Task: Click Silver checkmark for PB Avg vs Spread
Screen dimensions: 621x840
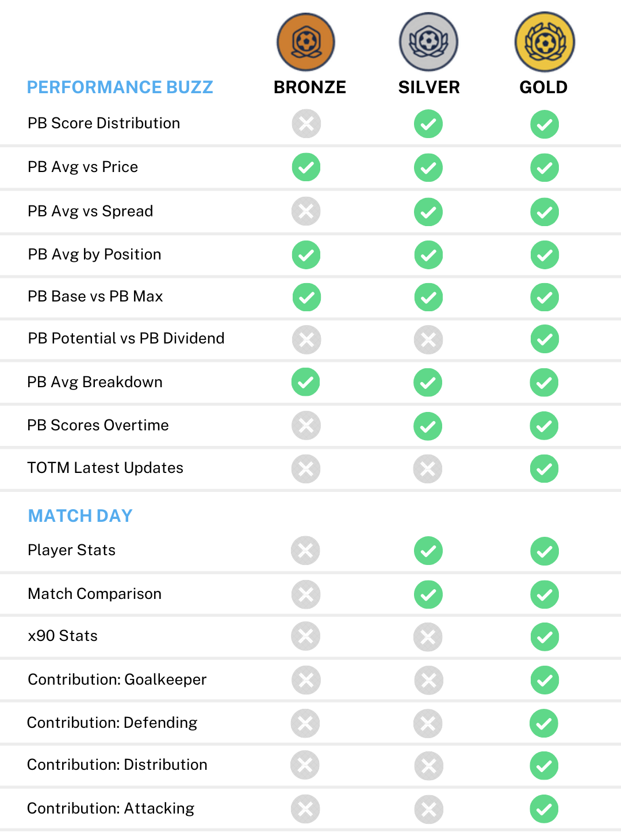Action: [428, 212]
